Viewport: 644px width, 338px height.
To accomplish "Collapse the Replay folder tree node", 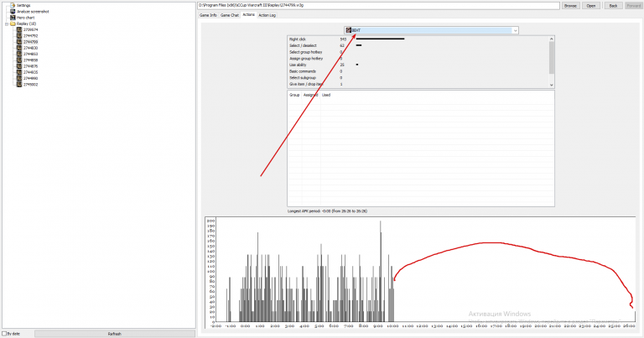I will [x=7, y=23].
